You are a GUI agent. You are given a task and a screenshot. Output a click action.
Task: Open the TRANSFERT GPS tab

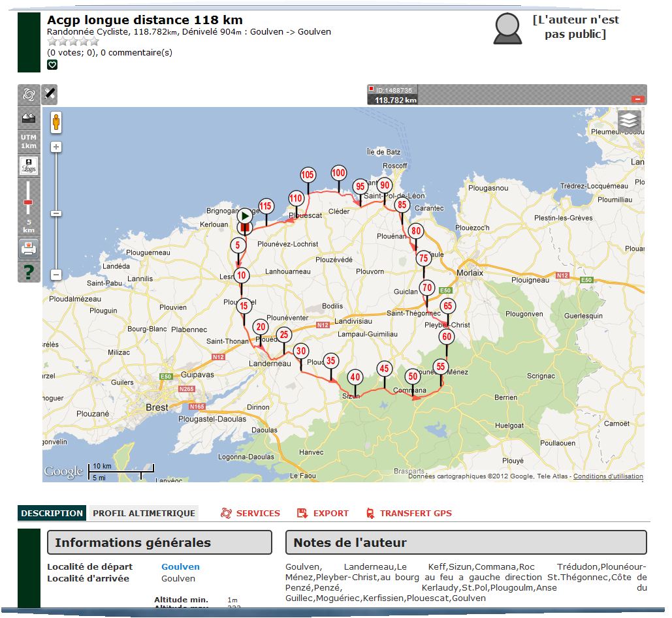[x=409, y=513]
